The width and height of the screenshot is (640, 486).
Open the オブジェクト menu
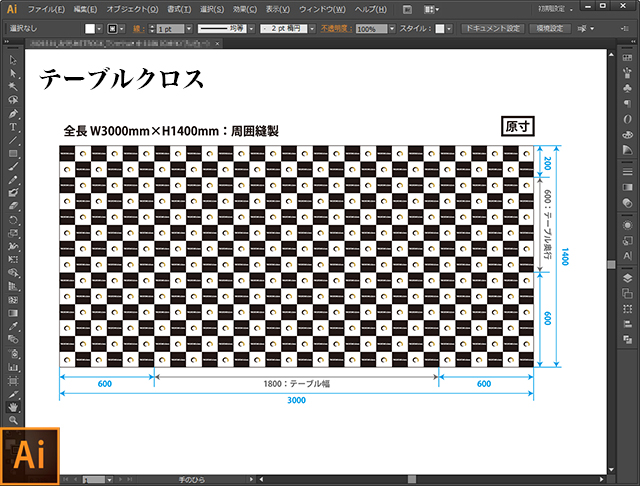tap(132, 9)
